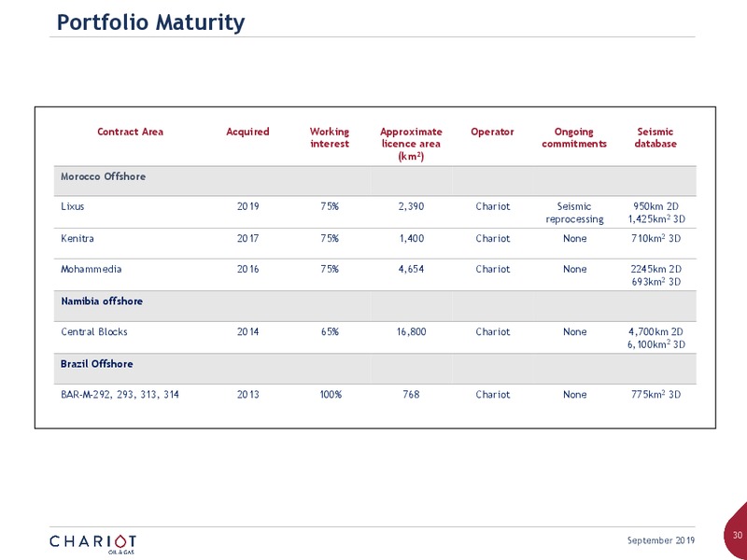This screenshot has width=747, height=560.
Task: Click the Portfolio Maturity slide title
Action: tap(150, 22)
